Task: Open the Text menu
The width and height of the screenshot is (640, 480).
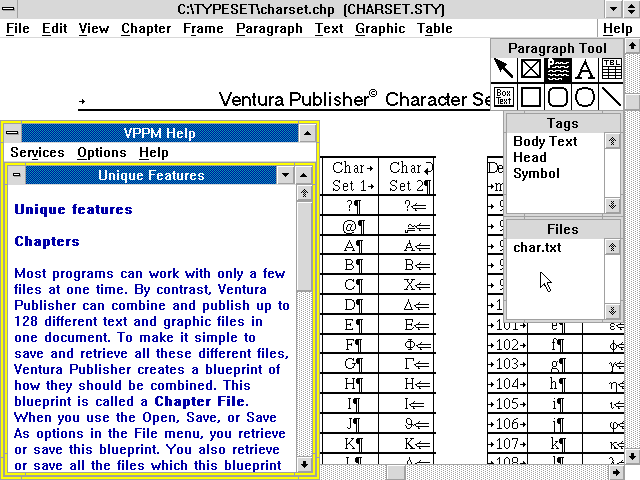Action: [329, 29]
